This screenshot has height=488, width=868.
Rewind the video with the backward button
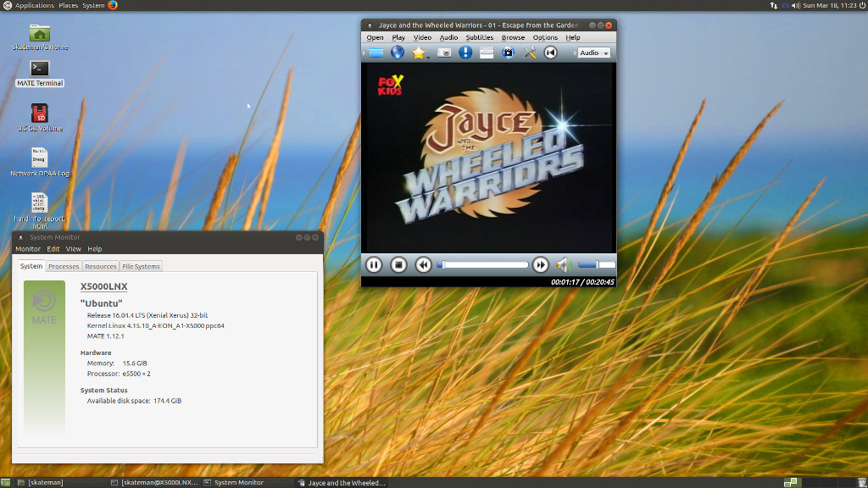click(424, 265)
